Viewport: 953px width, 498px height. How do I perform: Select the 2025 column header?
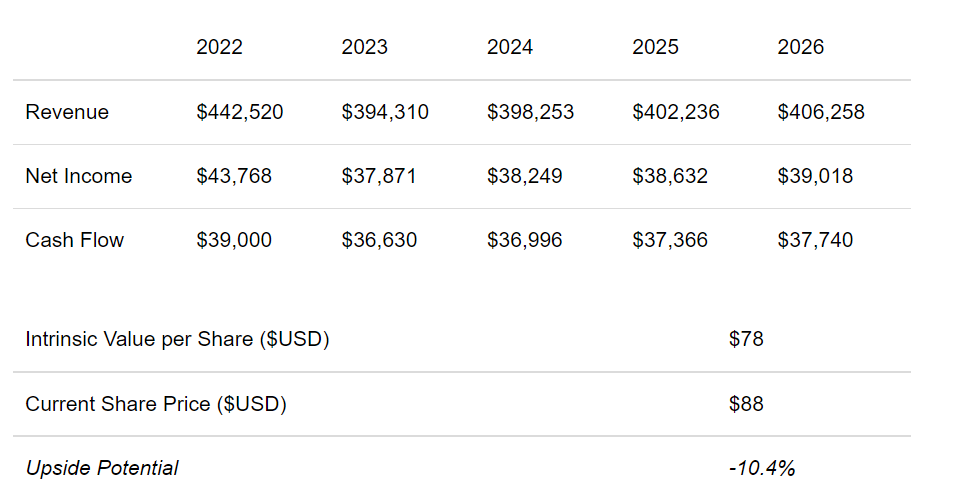pyautogui.click(x=655, y=47)
